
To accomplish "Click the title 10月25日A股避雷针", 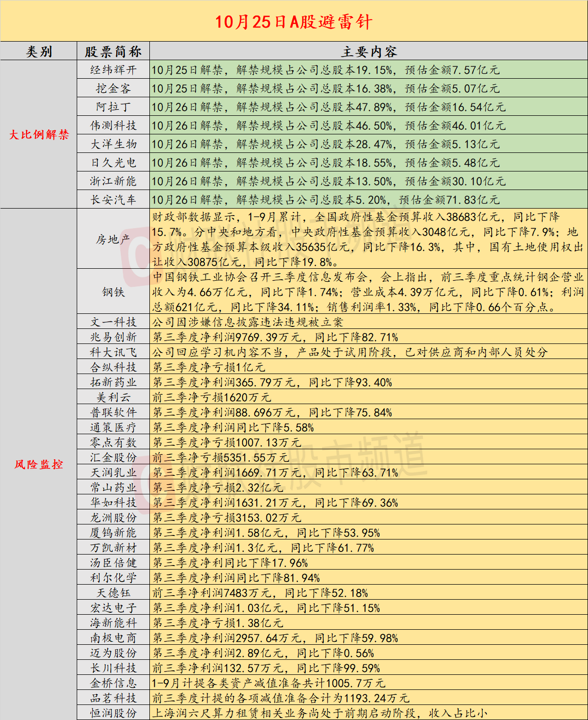I will click(294, 22).
